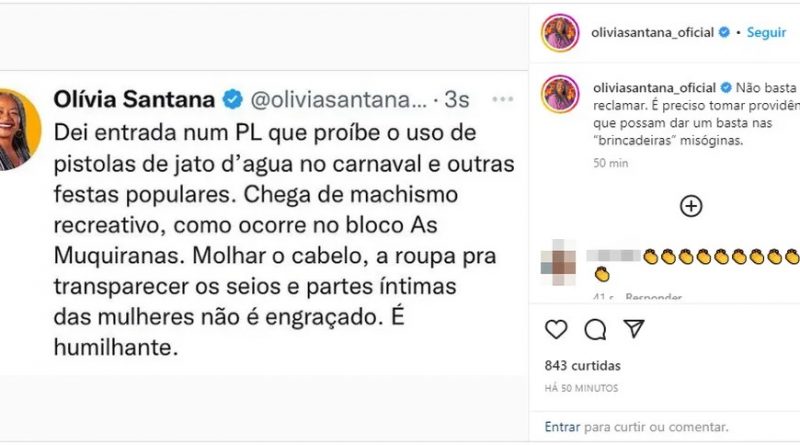Click the Olívia Santana tweet display name

(134, 99)
